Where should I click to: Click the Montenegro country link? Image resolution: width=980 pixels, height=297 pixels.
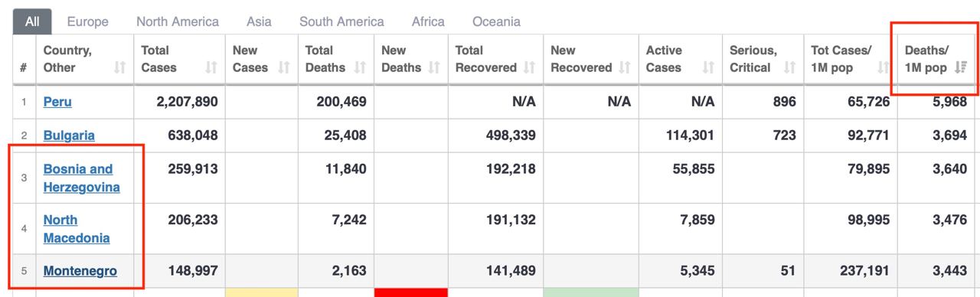pyautogui.click(x=80, y=271)
